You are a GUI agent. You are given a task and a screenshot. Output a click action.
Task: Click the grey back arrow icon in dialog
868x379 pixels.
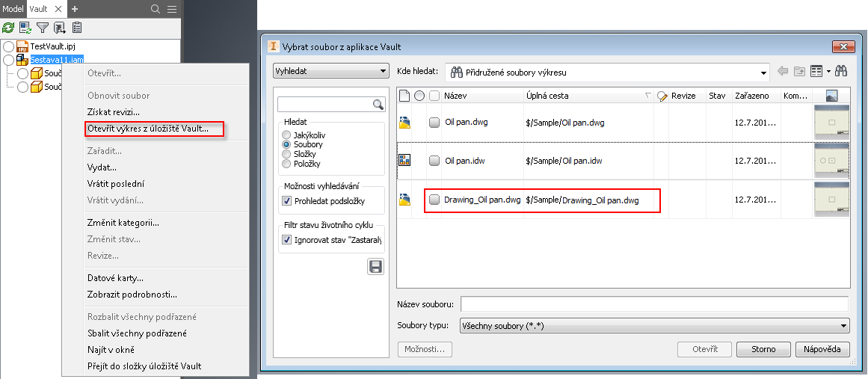click(x=783, y=71)
